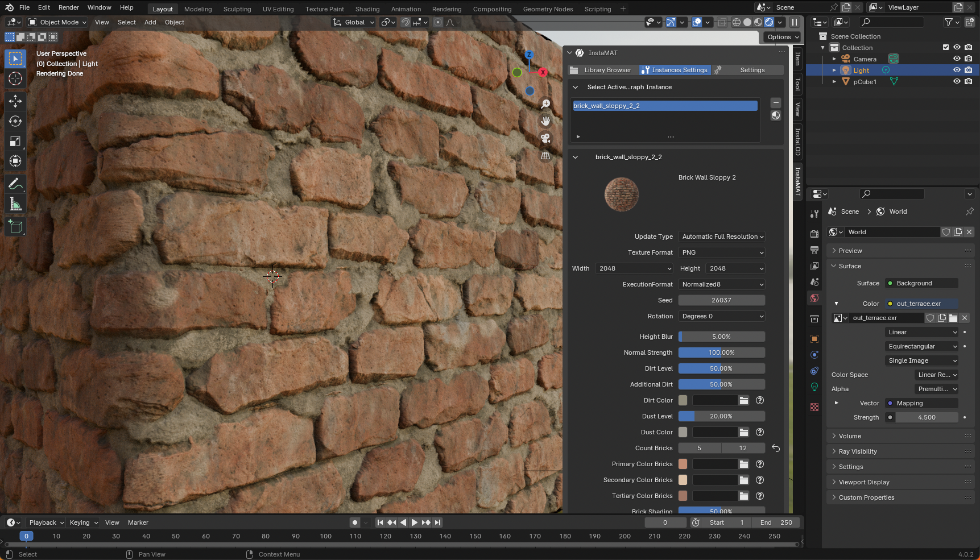The width and height of the screenshot is (980, 560).
Task: Toggle viewport X-ray mode
Action: (722, 22)
